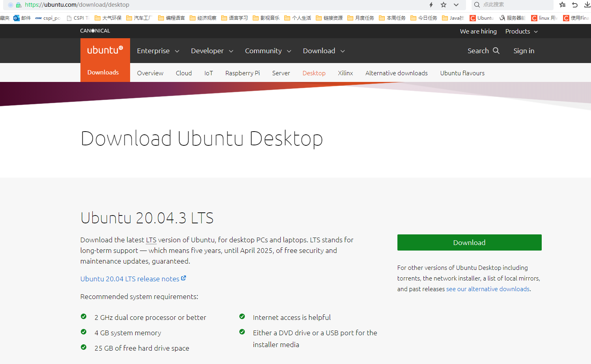Expand the Products dropdown
The image size is (591, 364).
click(x=521, y=31)
